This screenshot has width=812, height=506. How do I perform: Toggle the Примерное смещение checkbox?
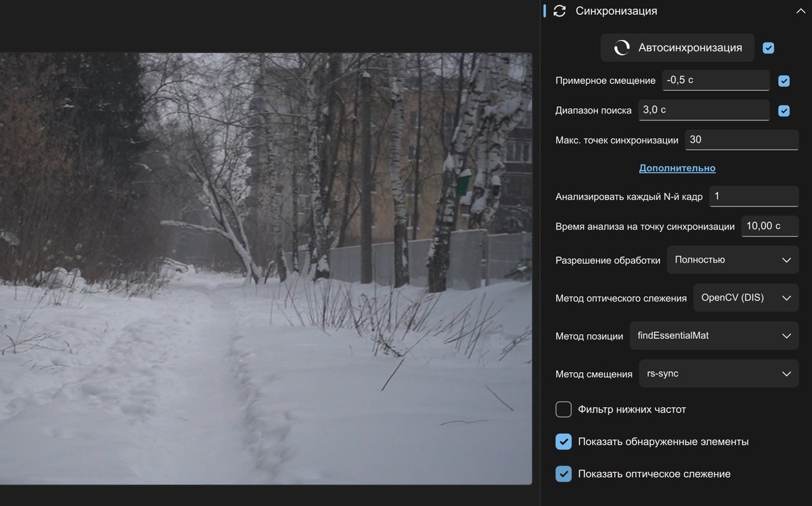(784, 81)
